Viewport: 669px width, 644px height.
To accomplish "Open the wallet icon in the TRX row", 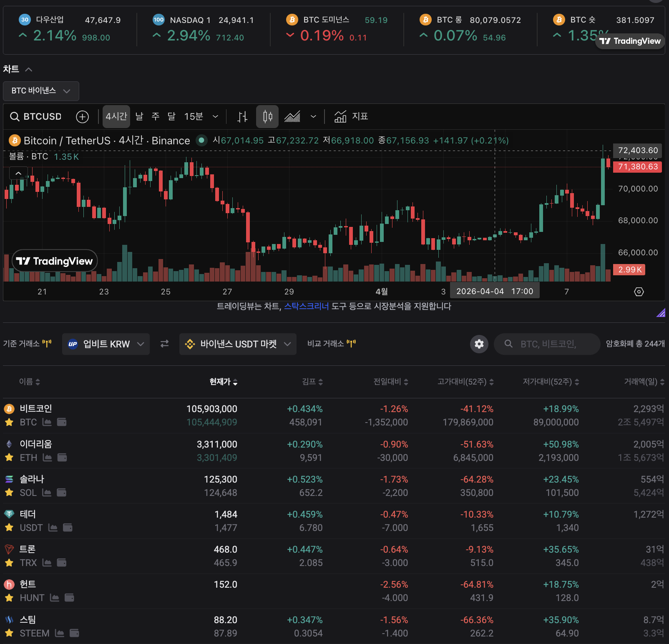I will (x=62, y=563).
